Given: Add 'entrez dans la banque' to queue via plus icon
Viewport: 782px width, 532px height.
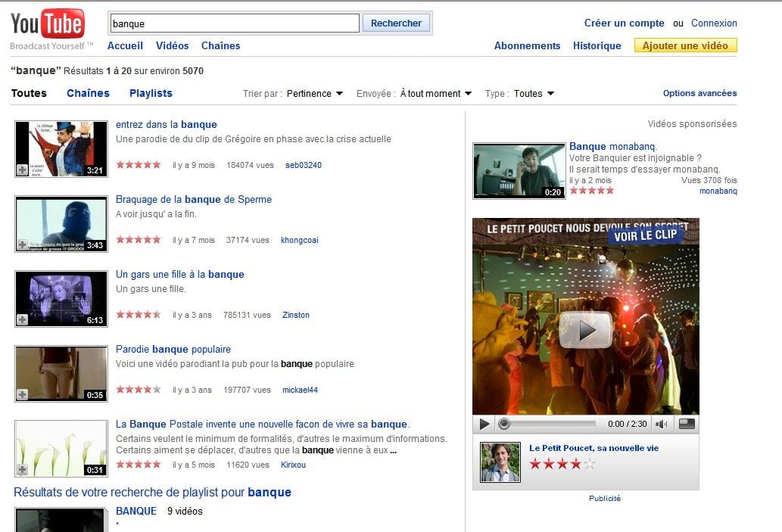Looking at the screenshot, I should click(x=23, y=170).
